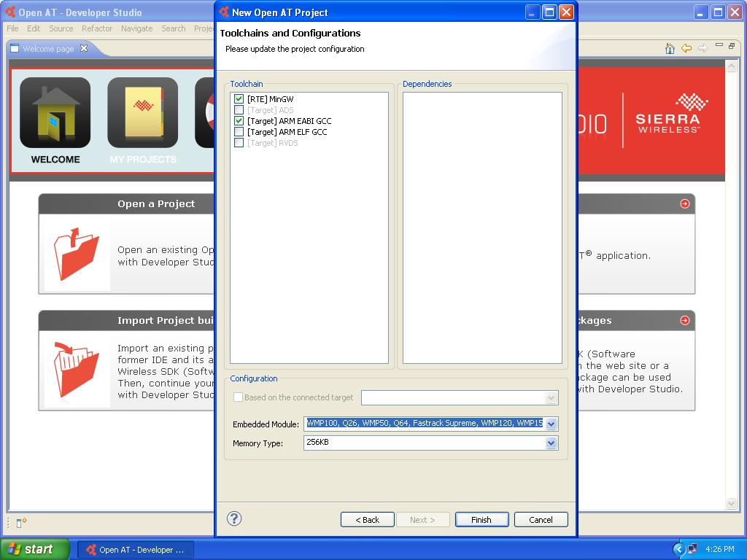The width and height of the screenshot is (747, 560).
Task: Open the Edit menu
Action: coord(34,28)
